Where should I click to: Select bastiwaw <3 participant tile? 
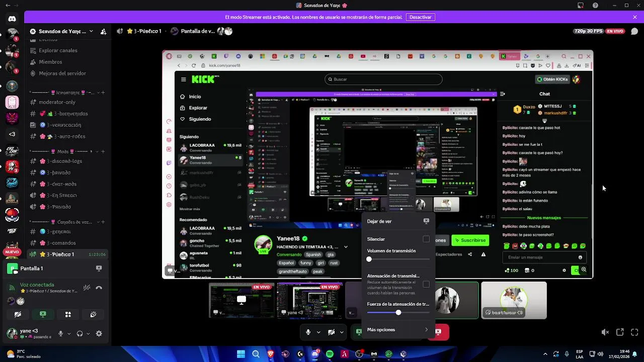514,300
